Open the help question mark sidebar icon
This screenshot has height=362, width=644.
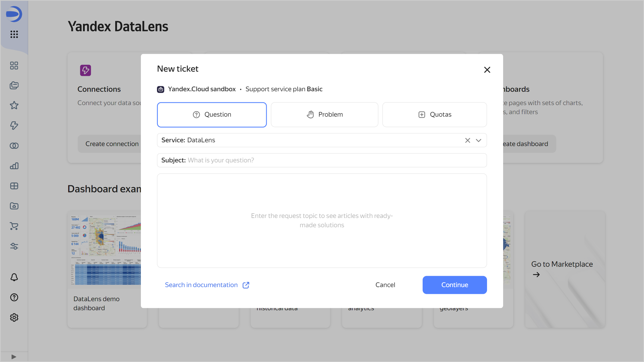pos(14,297)
